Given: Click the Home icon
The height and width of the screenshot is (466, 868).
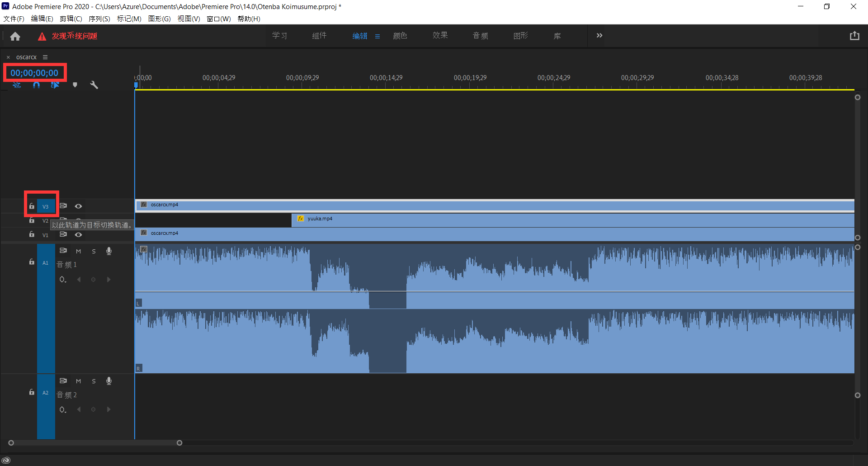Looking at the screenshot, I should pyautogui.click(x=15, y=36).
